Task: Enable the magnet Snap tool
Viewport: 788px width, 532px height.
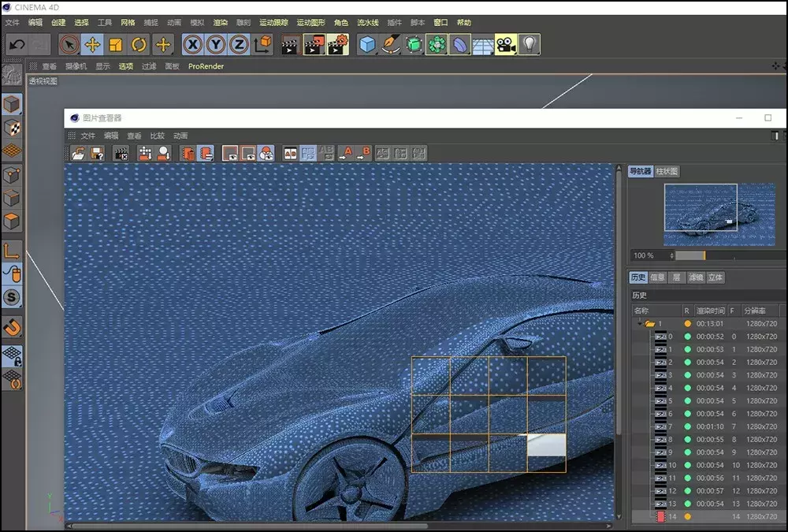Action: (12, 326)
